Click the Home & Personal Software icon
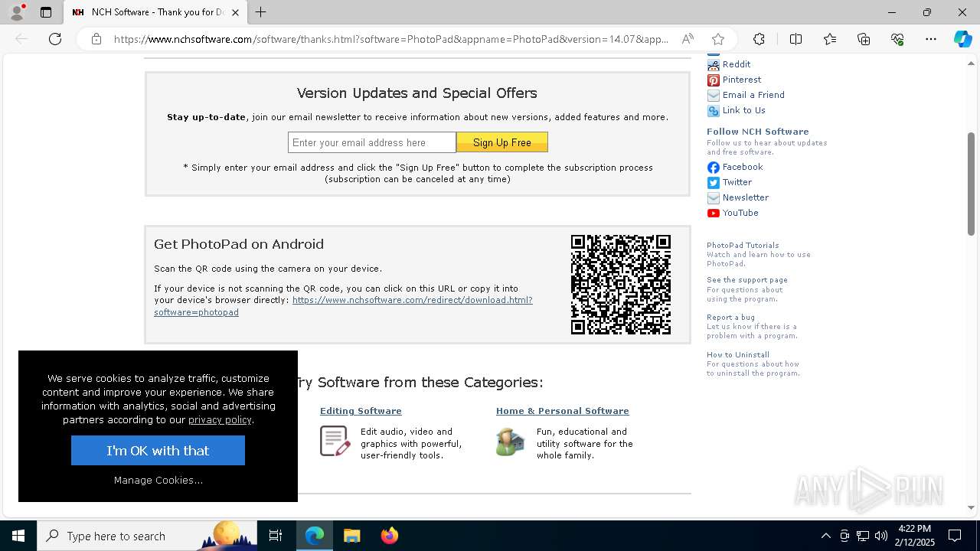This screenshot has height=551, width=980. click(510, 442)
